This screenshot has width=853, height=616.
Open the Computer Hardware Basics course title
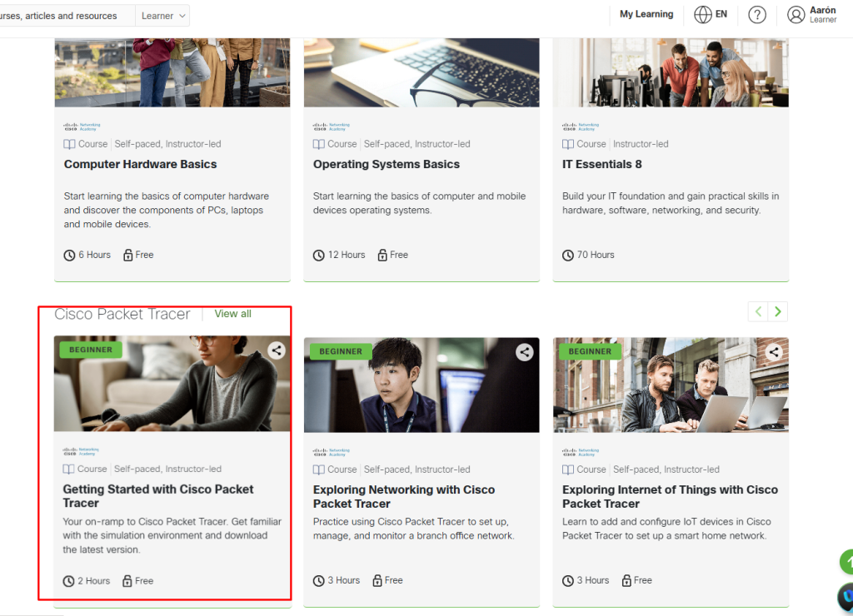[140, 164]
